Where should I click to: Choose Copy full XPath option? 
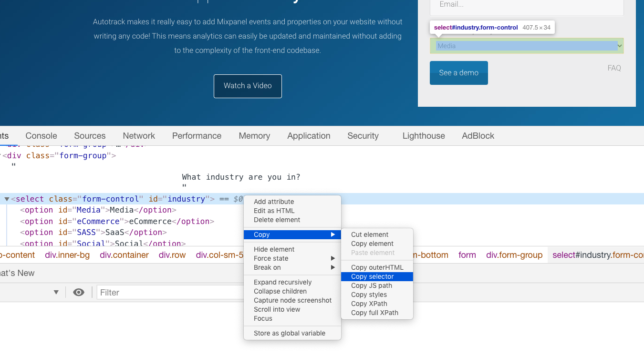pyautogui.click(x=377, y=313)
